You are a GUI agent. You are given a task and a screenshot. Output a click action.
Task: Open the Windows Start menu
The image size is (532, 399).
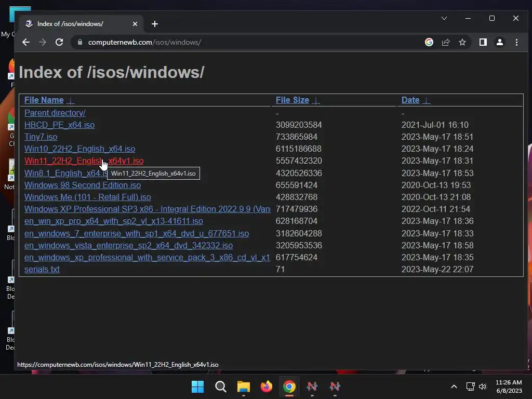(197, 387)
